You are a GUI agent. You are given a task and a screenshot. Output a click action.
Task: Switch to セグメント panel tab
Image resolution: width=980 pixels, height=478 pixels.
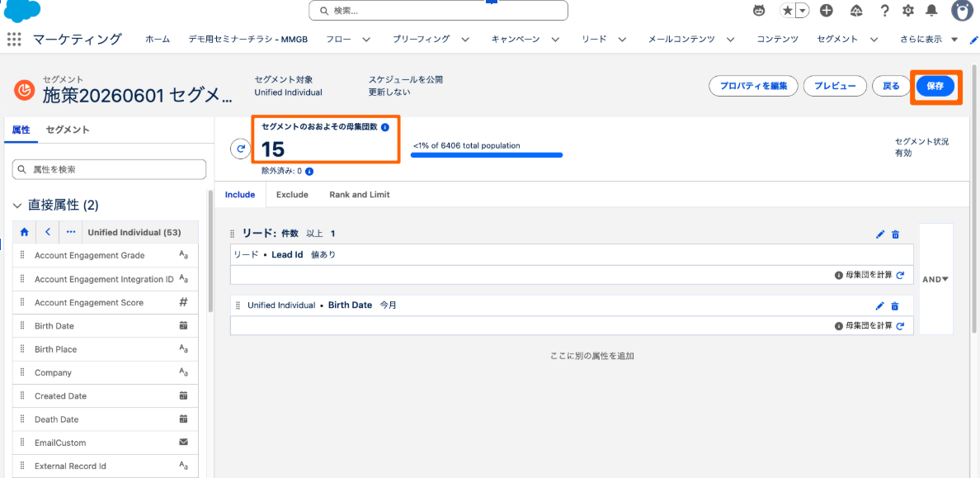68,130
